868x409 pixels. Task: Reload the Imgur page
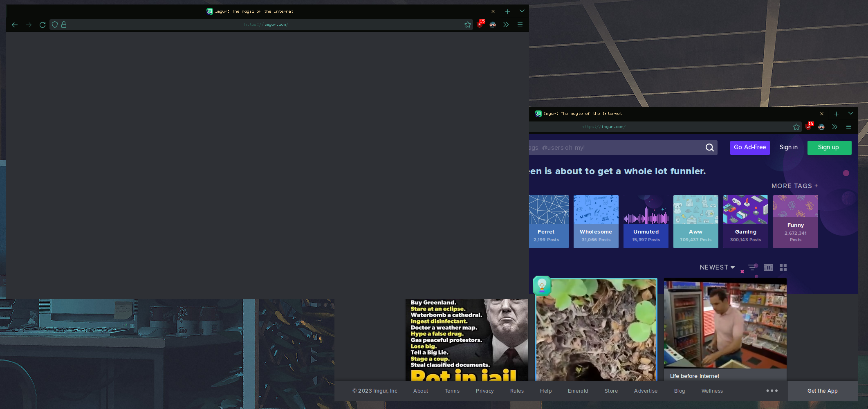pyautogui.click(x=42, y=25)
